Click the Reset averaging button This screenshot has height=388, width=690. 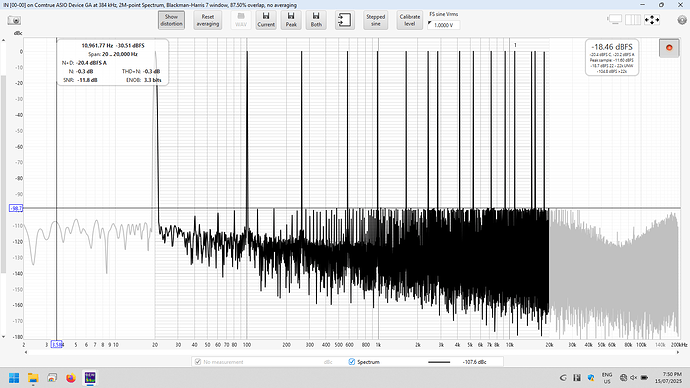[x=208, y=20]
